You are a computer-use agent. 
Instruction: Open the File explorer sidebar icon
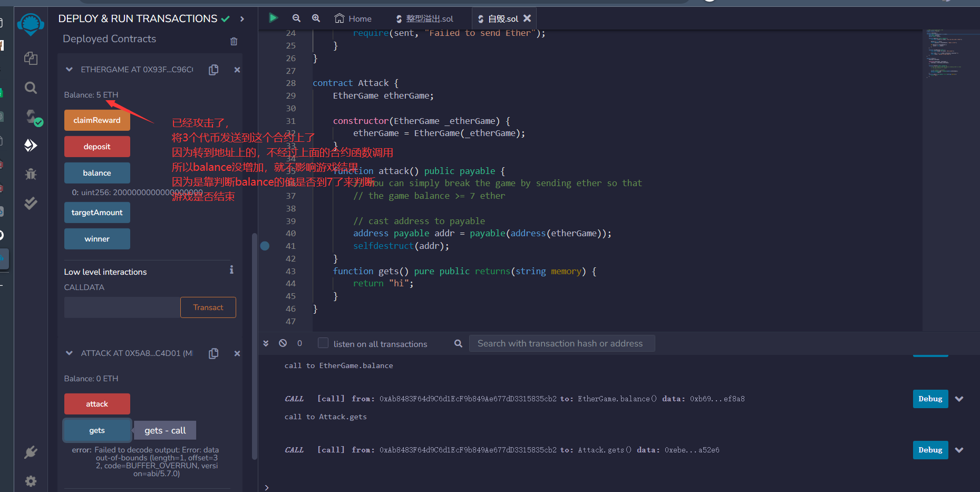click(x=31, y=59)
